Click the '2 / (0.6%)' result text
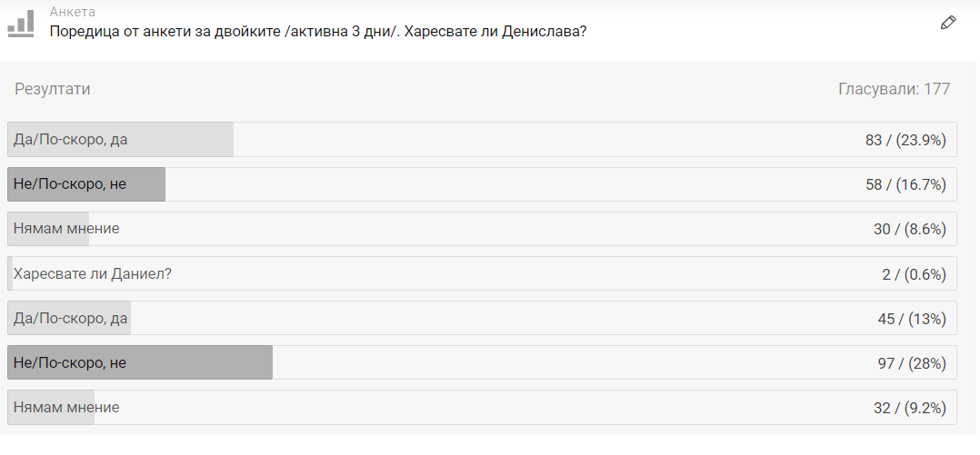 tap(914, 273)
